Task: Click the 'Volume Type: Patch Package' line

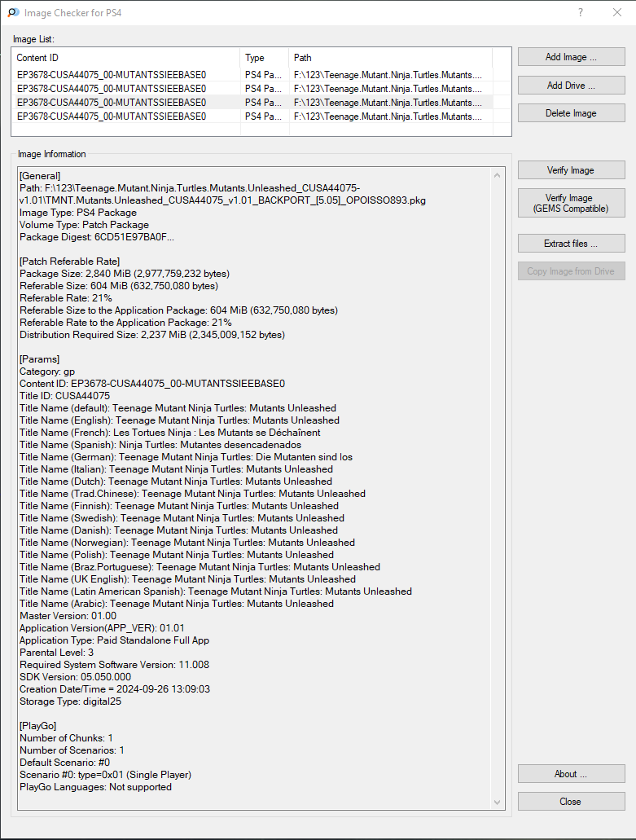Action: (x=84, y=225)
